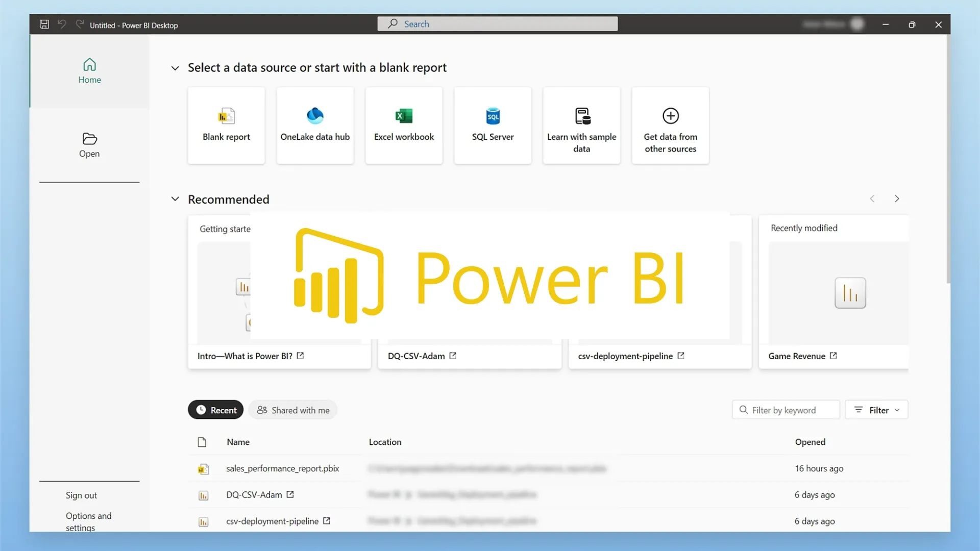Image resolution: width=980 pixels, height=551 pixels.
Task: Go to Home in sidebar
Action: (x=89, y=71)
